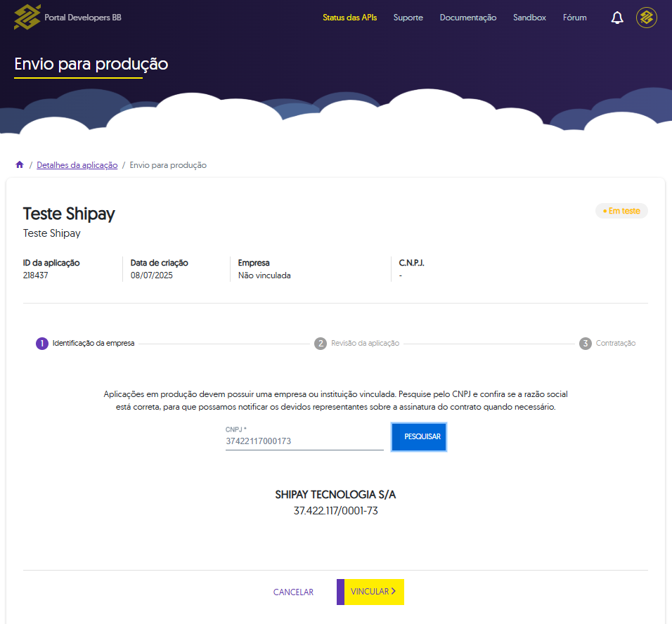
Task: Click the application ID value 218437
Action: coord(36,275)
